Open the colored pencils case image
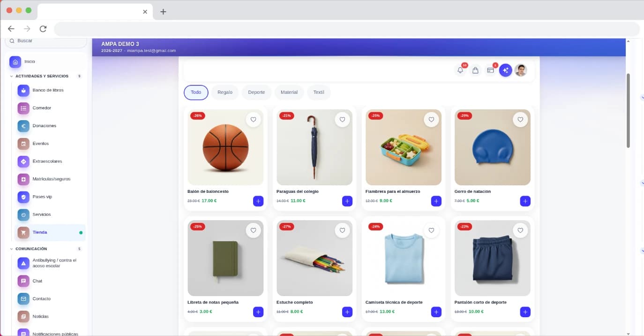The image size is (644, 336). pos(315,258)
